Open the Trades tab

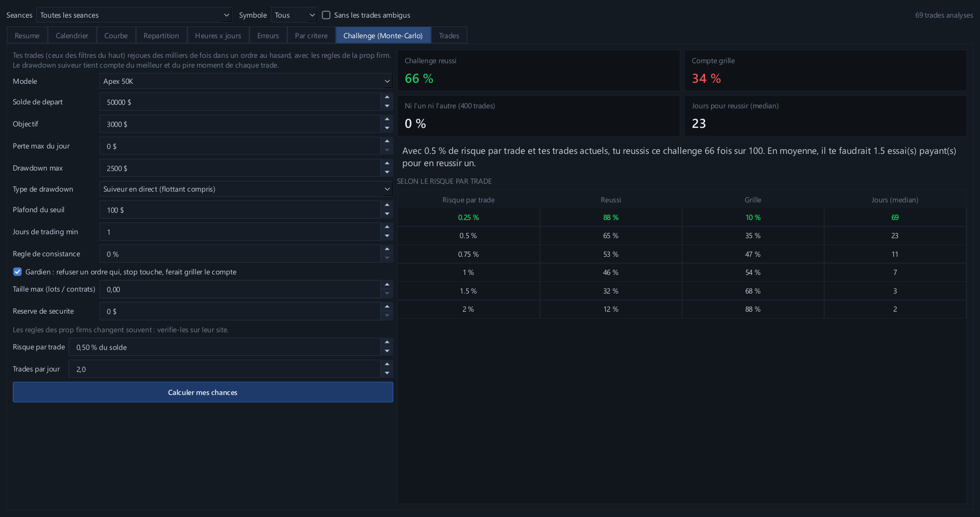tap(449, 36)
